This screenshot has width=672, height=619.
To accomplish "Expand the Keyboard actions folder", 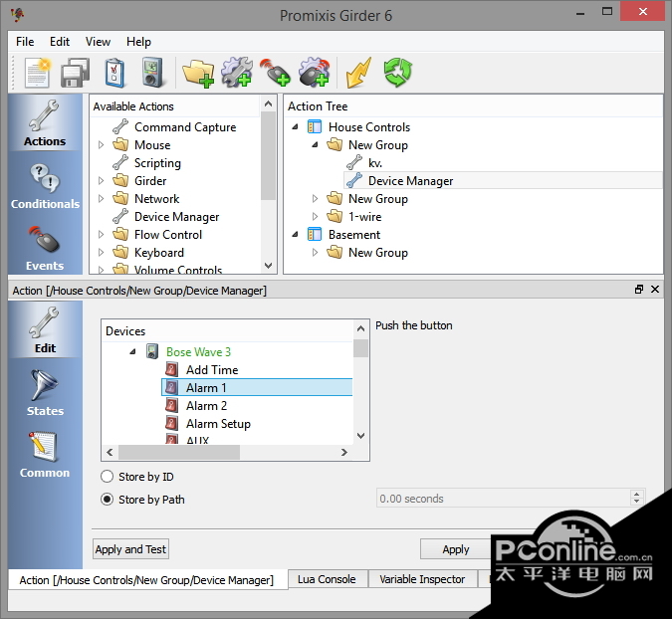I will [102, 253].
